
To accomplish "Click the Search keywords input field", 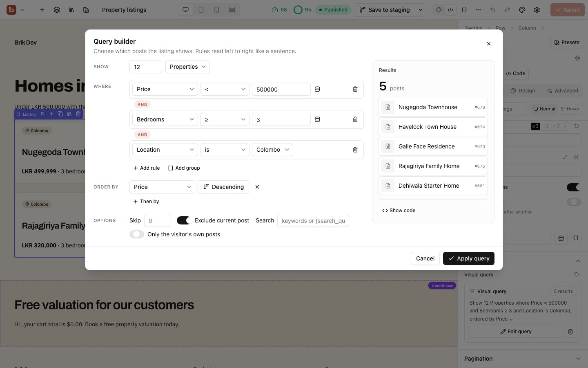I will pos(313,220).
